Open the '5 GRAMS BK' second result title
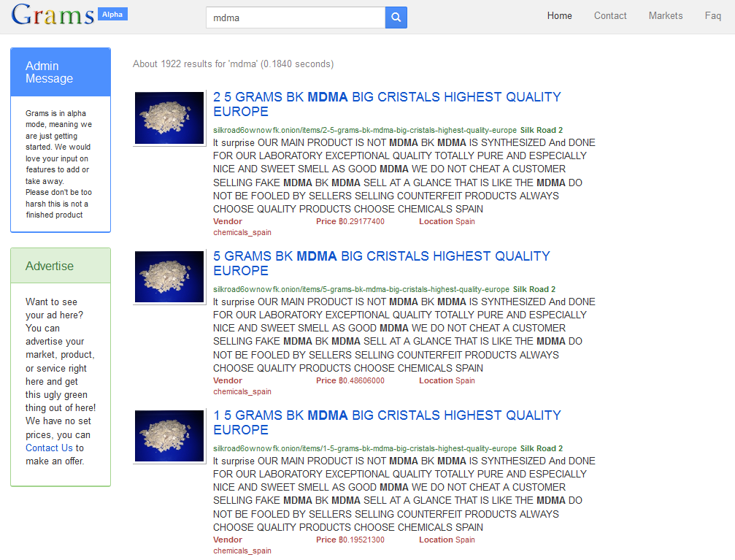Screen dimensions: 735x560 point(381,264)
